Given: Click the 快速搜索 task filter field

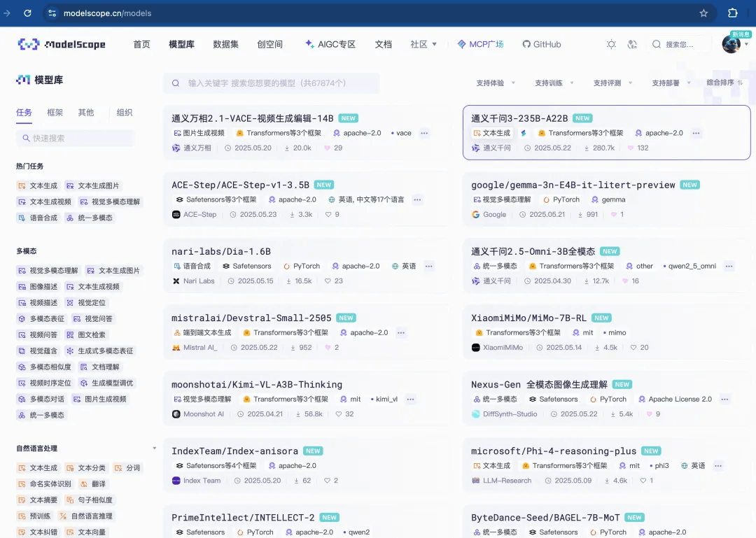Looking at the screenshot, I should (x=75, y=139).
